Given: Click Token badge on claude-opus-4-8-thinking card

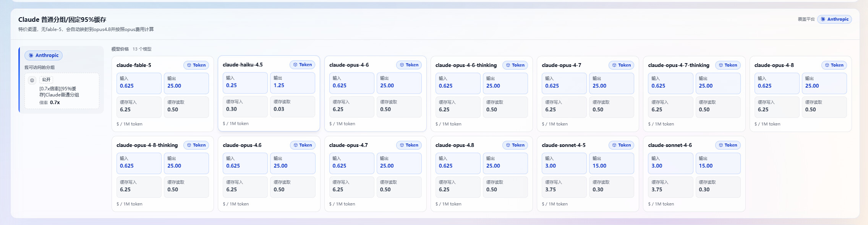Looking at the screenshot, I should click(196, 145).
